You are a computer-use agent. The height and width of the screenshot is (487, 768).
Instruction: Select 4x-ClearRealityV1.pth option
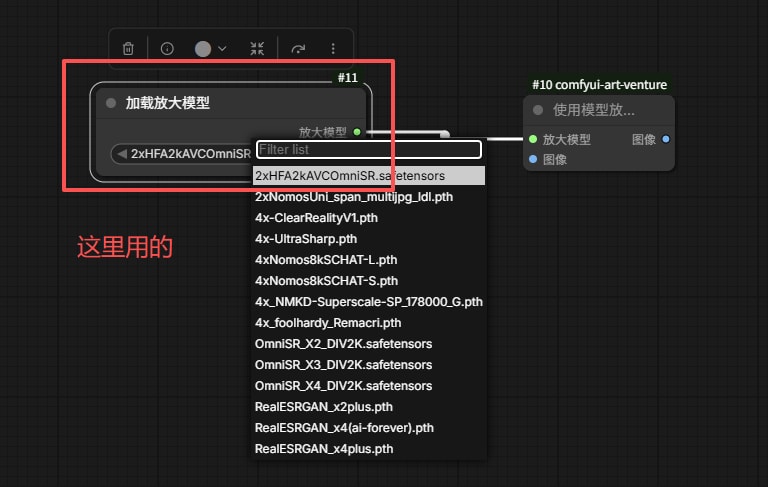pos(318,218)
